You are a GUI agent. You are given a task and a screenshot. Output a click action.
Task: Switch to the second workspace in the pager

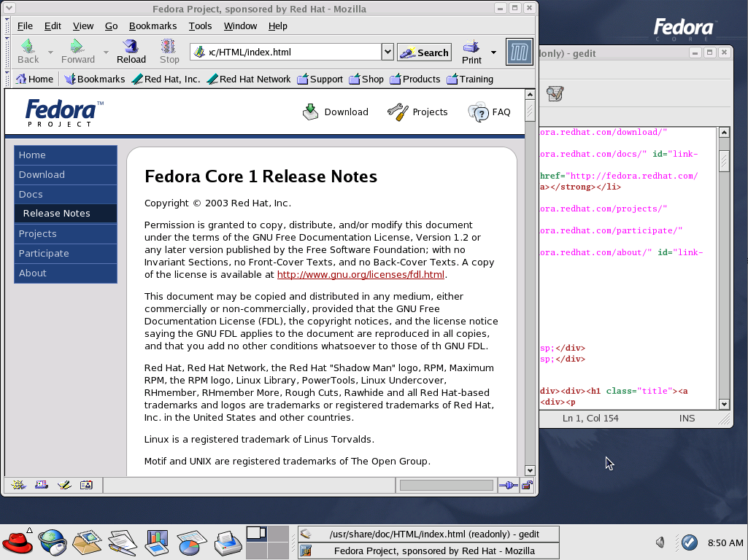point(278,533)
